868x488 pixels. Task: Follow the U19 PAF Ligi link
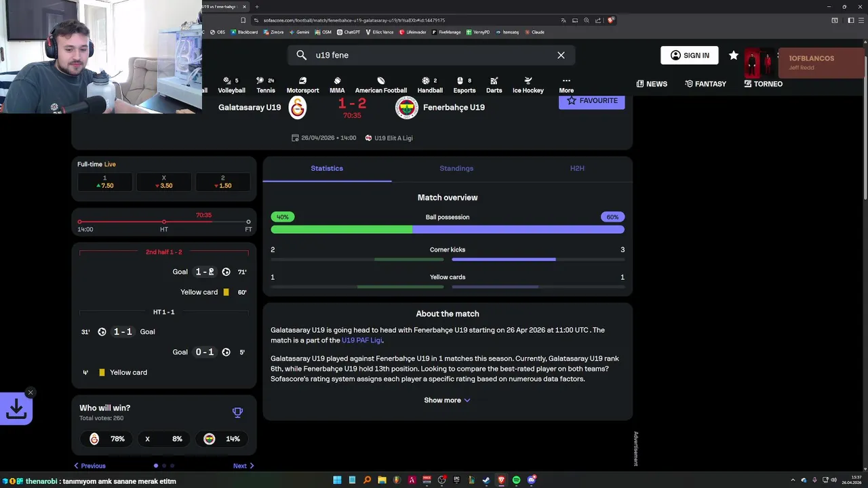361,340
